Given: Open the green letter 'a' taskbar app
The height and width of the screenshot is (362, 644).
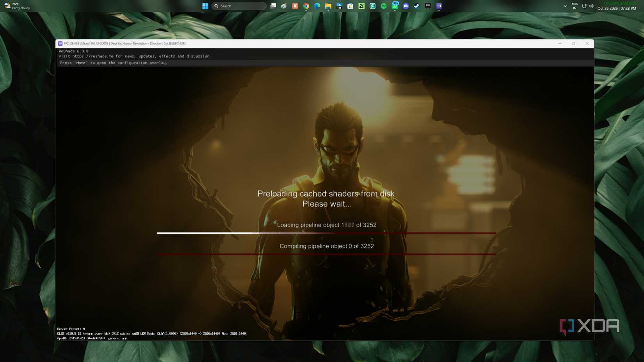Looking at the screenshot, I should point(361,6).
